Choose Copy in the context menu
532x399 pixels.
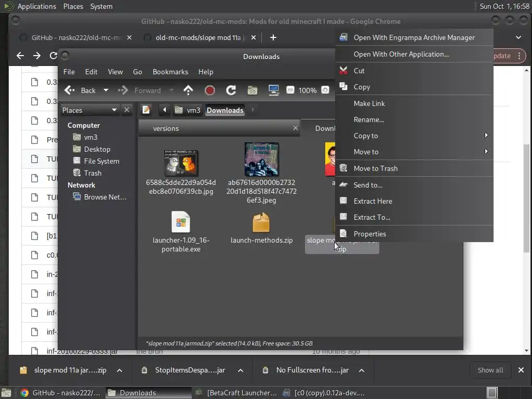(414, 87)
